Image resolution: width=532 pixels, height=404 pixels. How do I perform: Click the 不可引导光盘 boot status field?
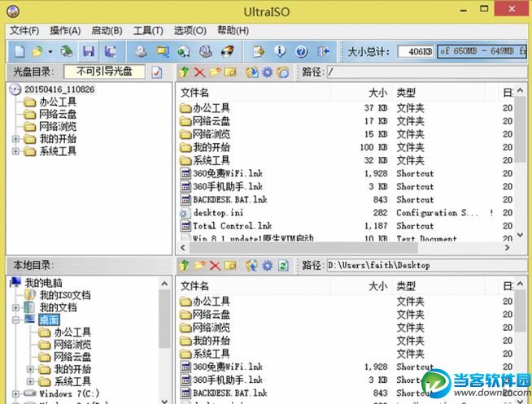pos(104,72)
